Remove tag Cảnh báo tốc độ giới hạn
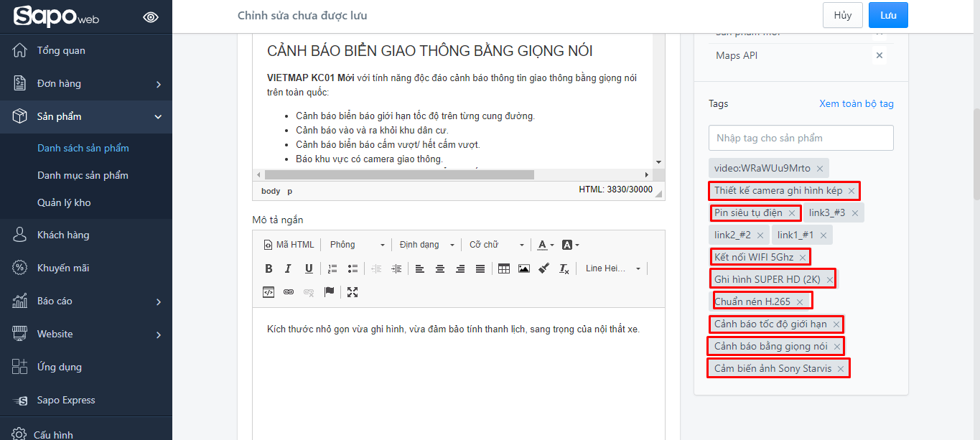The width and height of the screenshot is (980, 440). point(836,324)
